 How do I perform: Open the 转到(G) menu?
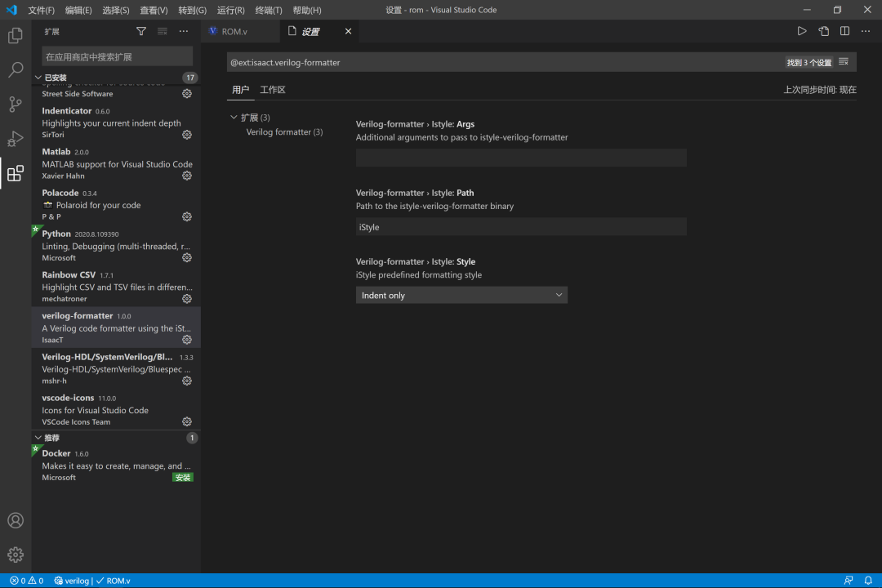click(x=192, y=10)
